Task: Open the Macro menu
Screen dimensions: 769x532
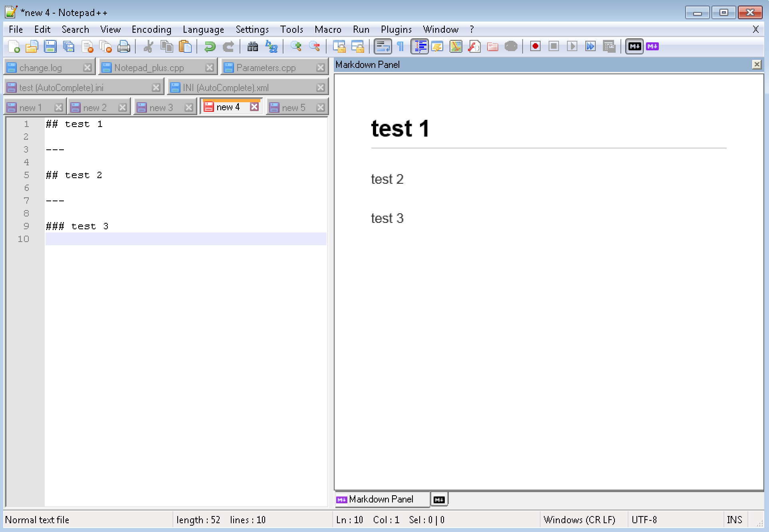Action: click(328, 30)
